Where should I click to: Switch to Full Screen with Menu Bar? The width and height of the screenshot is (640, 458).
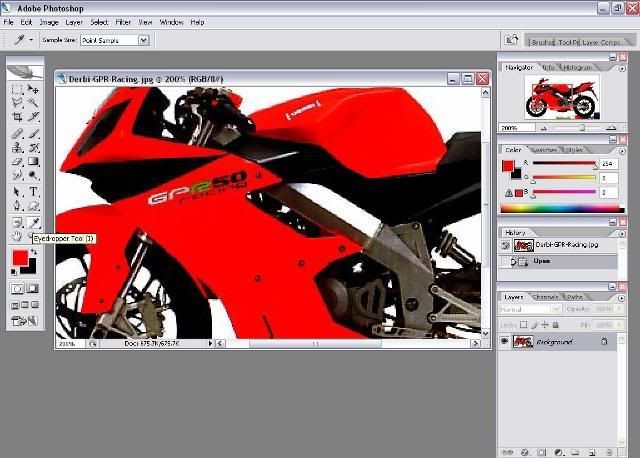click(x=25, y=305)
